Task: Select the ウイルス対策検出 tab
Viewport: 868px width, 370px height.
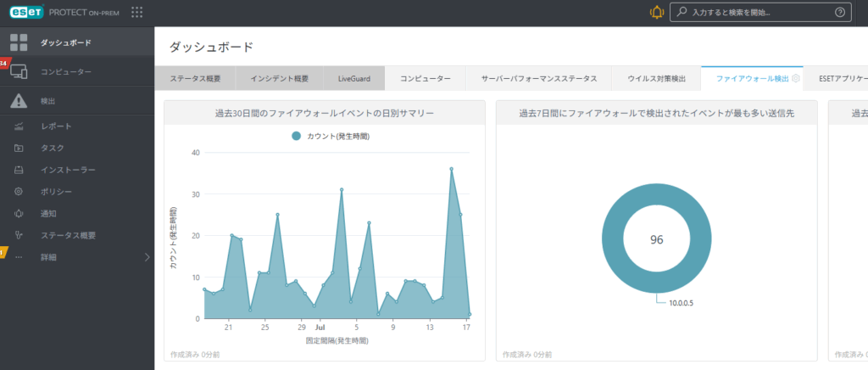Action: click(656, 78)
